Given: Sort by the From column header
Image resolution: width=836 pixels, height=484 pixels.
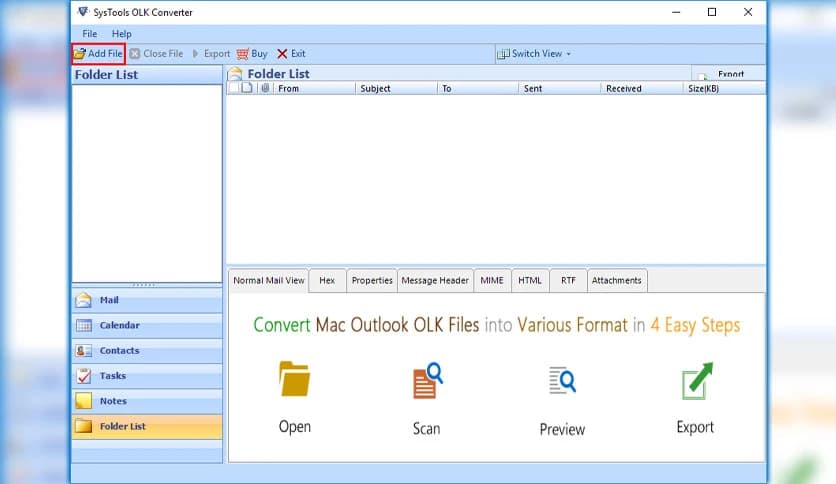Looking at the screenshot, I should click(314, 88).
